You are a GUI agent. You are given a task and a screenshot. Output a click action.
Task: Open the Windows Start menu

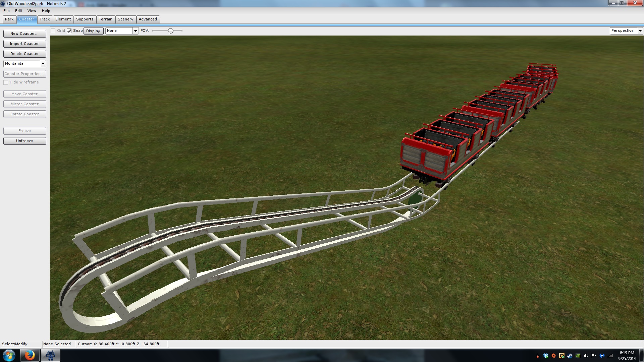(x=9, y=355)
